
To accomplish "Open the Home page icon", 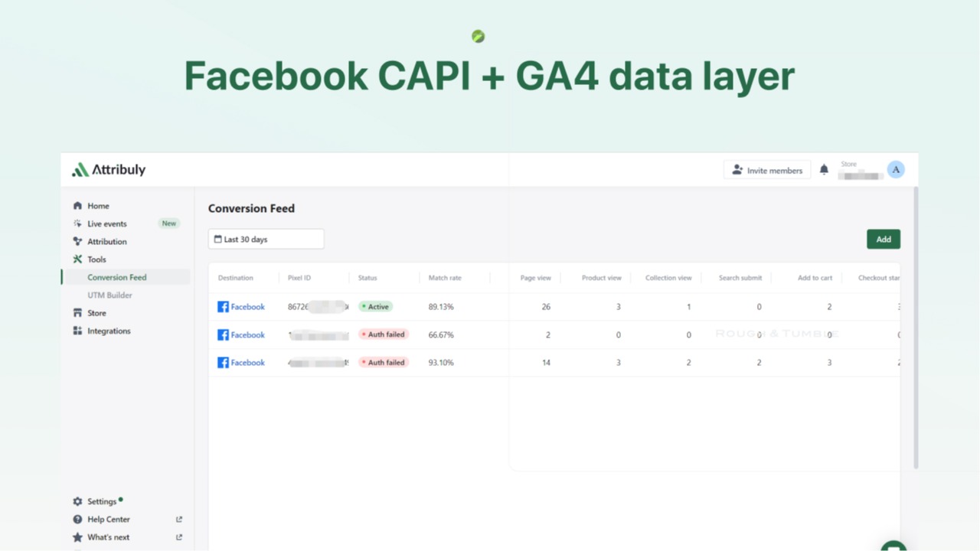I will pos(77,206).
